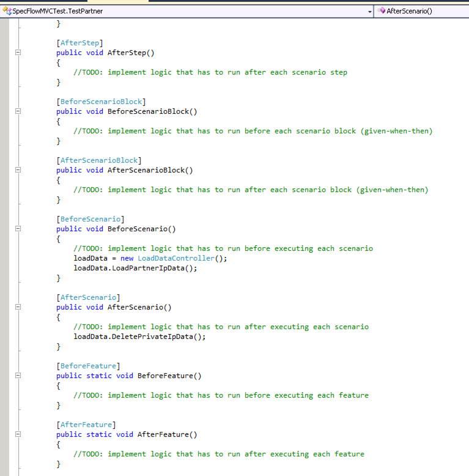Click the [AfterFeature] attribute
Image resolution: width=469 pixels, height=476 pixels.
click(x=86, y=425)
